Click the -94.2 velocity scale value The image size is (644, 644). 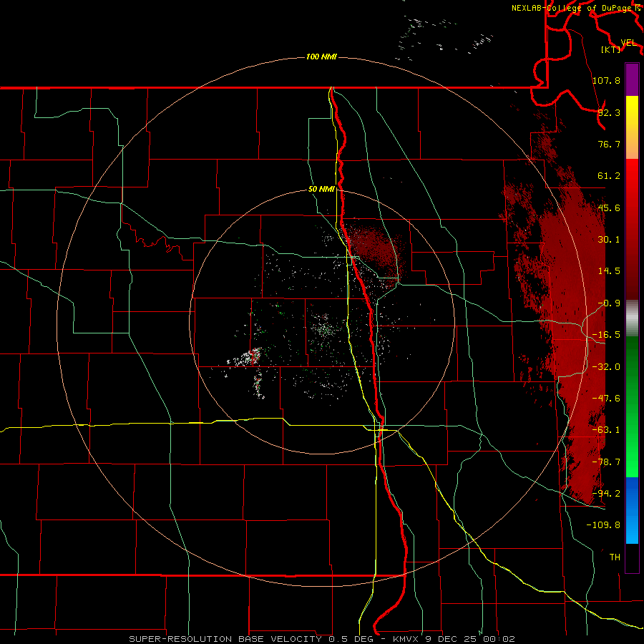pos(606,494)
